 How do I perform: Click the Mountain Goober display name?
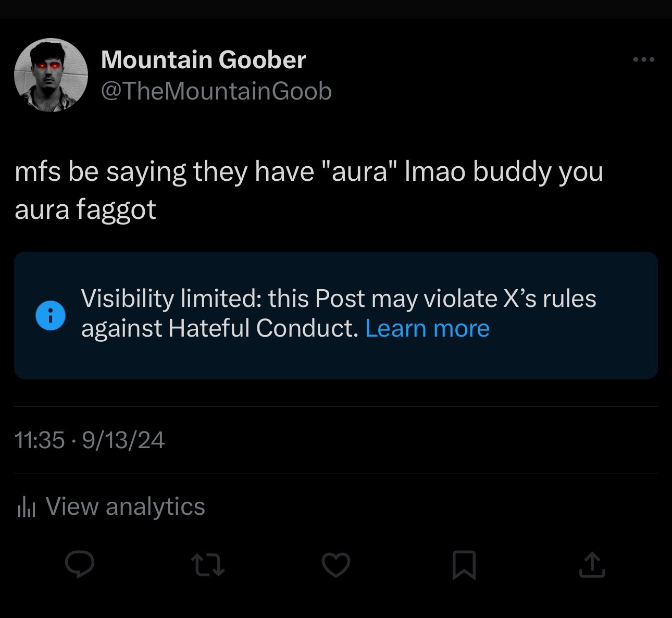pos(203,60)
